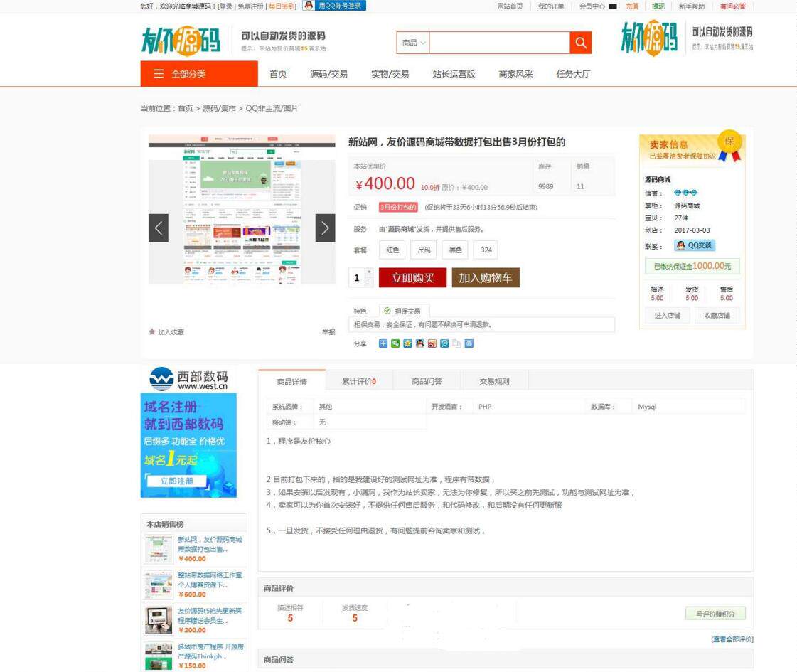Click the 收藏店铺 button

click(x=717, y=315)
